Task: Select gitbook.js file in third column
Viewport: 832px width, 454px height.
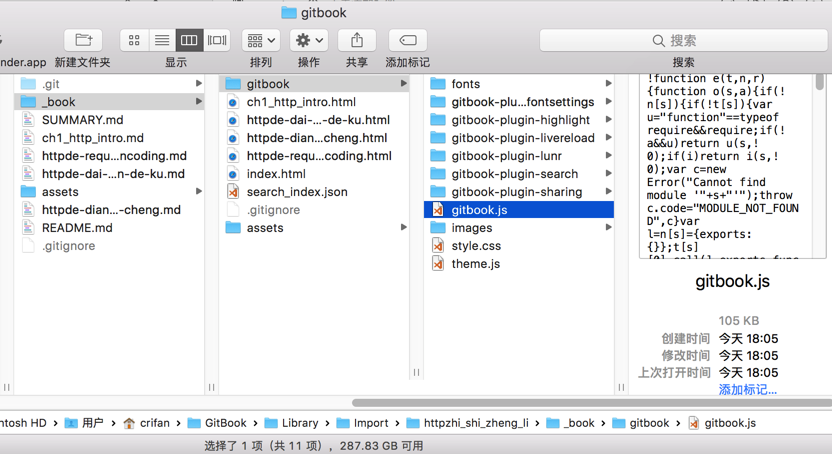Action: 519,210
